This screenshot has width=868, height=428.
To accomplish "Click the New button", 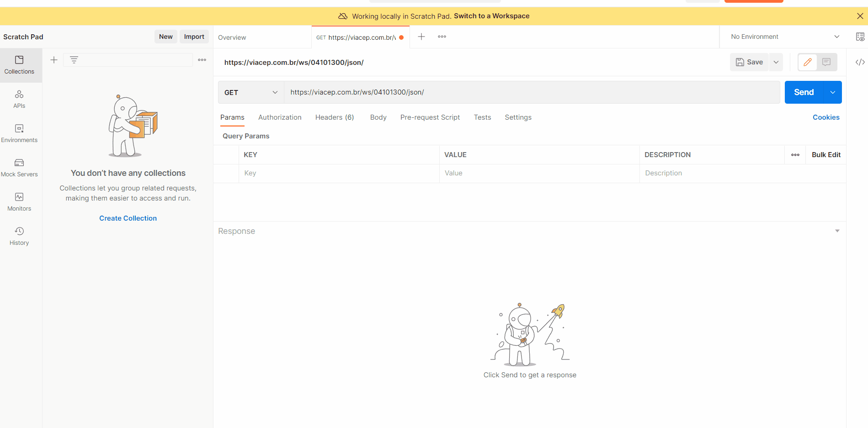I will [x=166, y=37].
